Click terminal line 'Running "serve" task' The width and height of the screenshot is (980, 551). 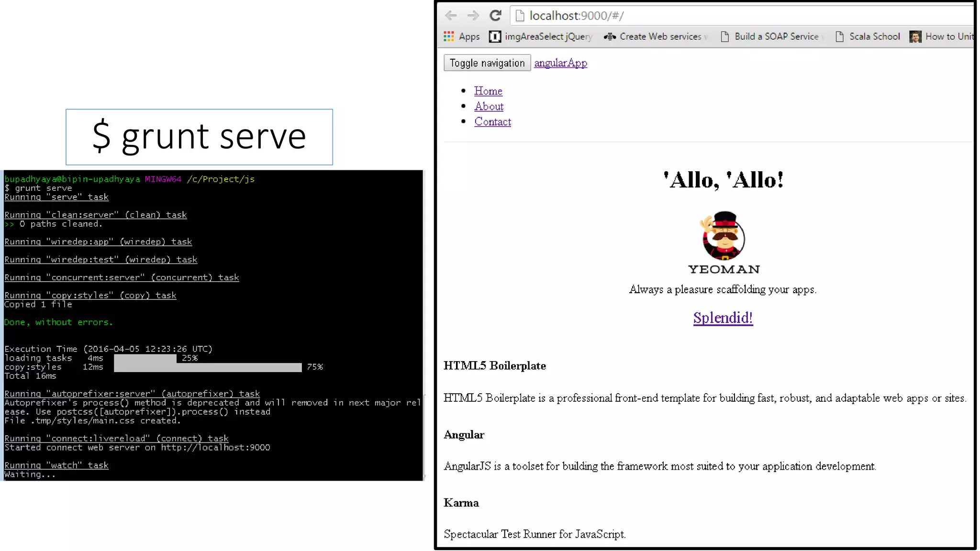pyautogui.click(x=56, y=197)
